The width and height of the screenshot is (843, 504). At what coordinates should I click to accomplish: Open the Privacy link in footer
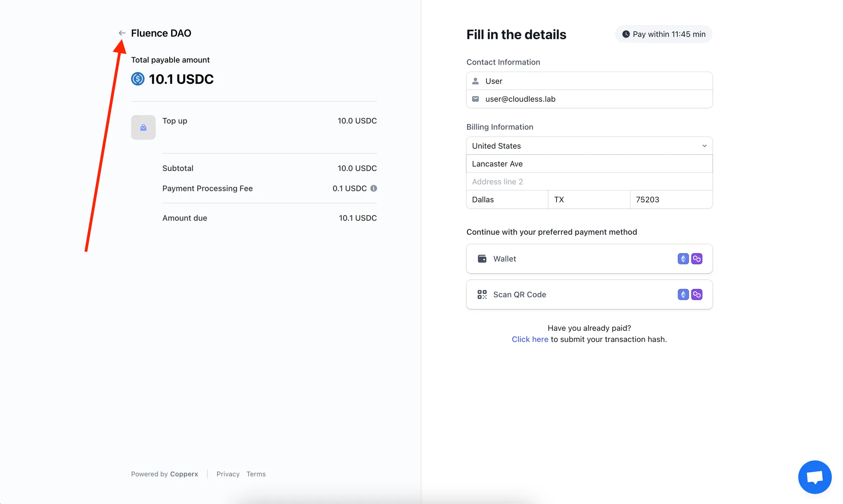pos(228,474)
